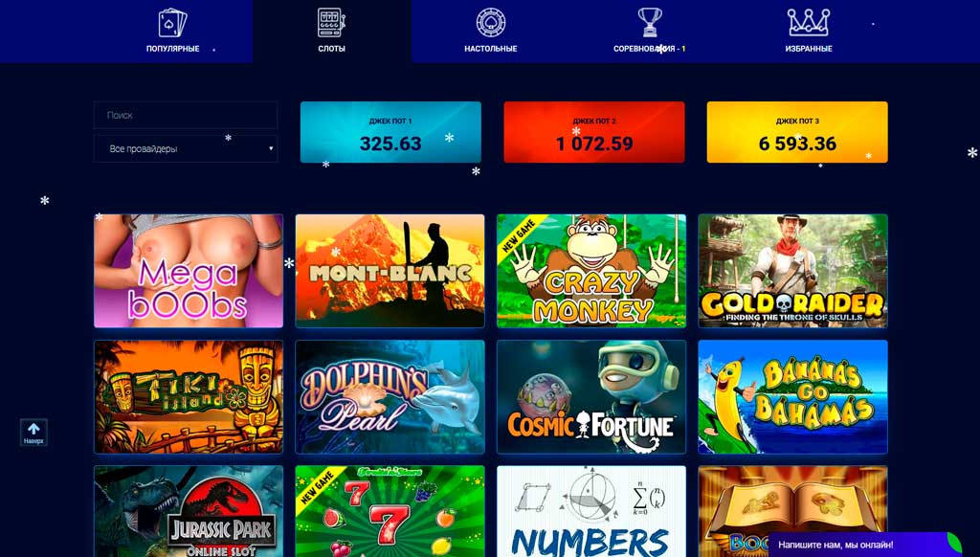
Task: Open the Cosmic Fortune game tile
Action: tap(591, 397)
